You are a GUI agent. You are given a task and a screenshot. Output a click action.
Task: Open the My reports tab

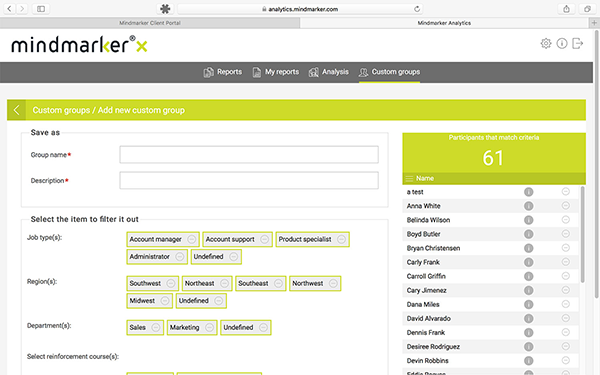(276, 72)
